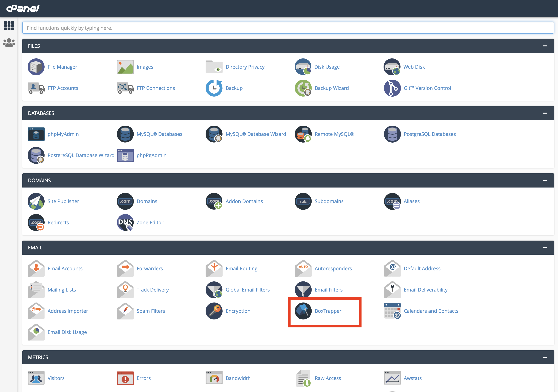558x392 pixels.
Task: Open the BoxTrapper icon
Action: point(303,311)
